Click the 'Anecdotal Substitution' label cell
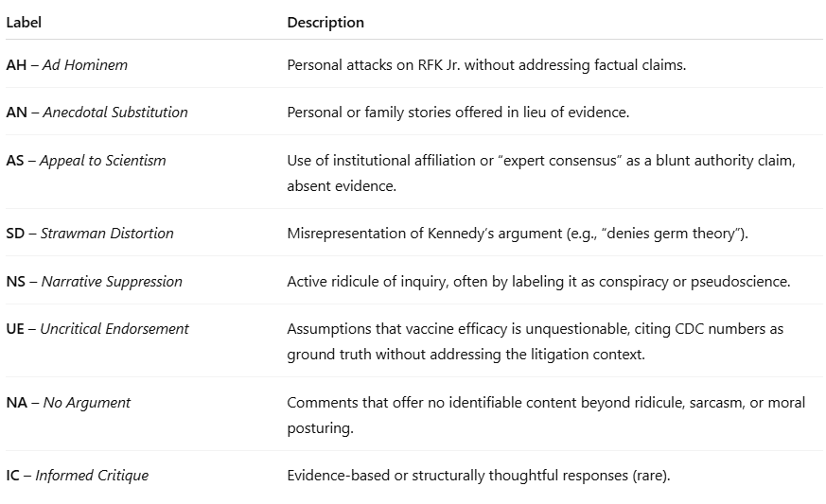The image size is (826, 504). click(x=114, y=112)
